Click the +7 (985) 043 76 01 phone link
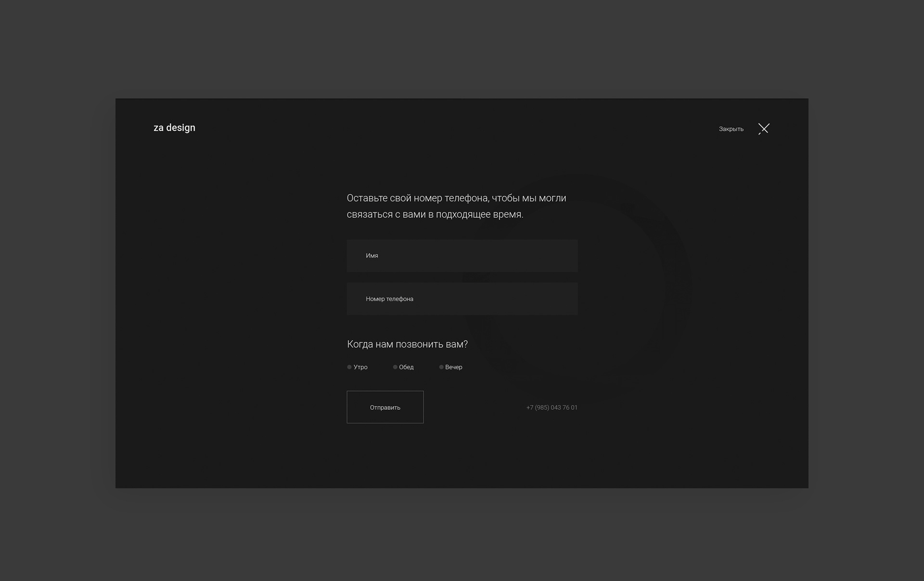924x581 pixels. pyautogui.click(x=552, y=407)
